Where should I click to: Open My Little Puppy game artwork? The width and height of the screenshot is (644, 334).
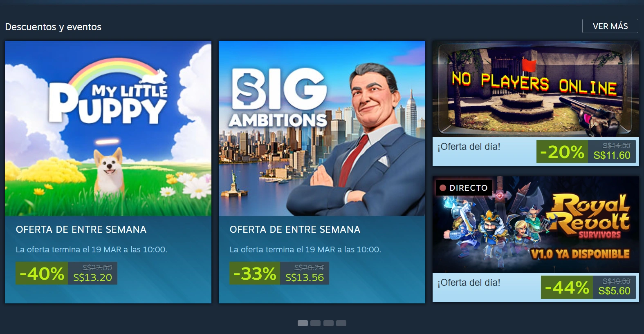click(x=108, y=128)
